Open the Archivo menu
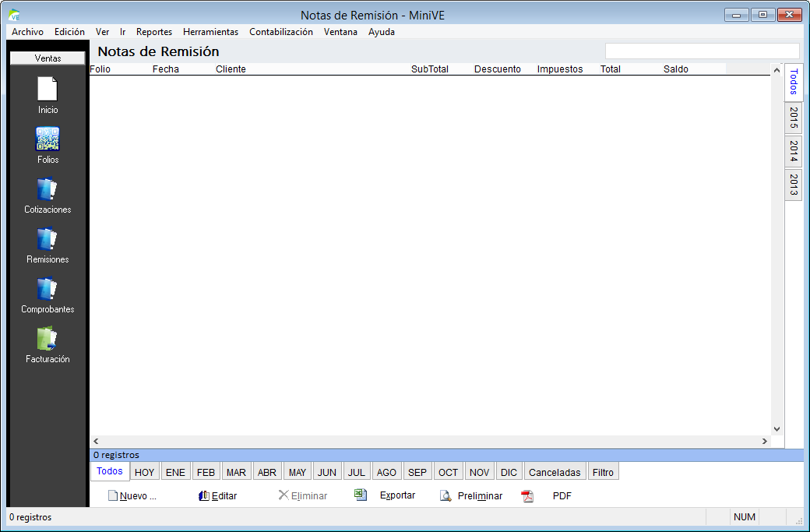 click(27, 32)
